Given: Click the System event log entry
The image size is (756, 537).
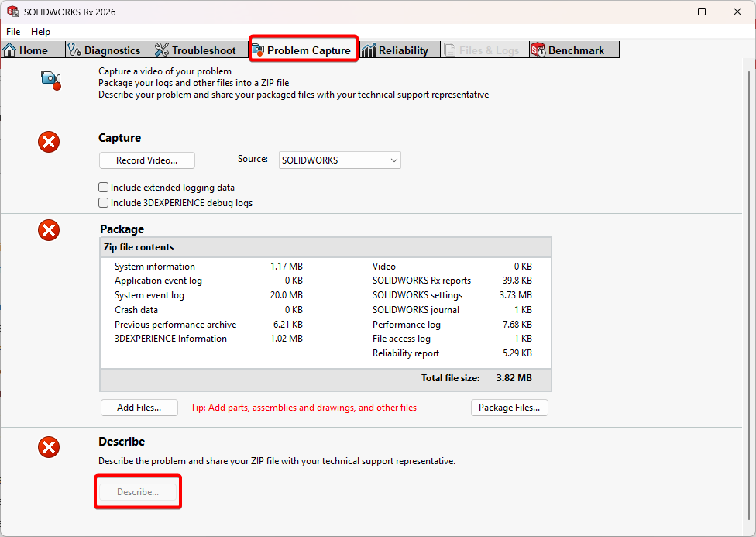Looking at the screenshot, I should 149,295.
